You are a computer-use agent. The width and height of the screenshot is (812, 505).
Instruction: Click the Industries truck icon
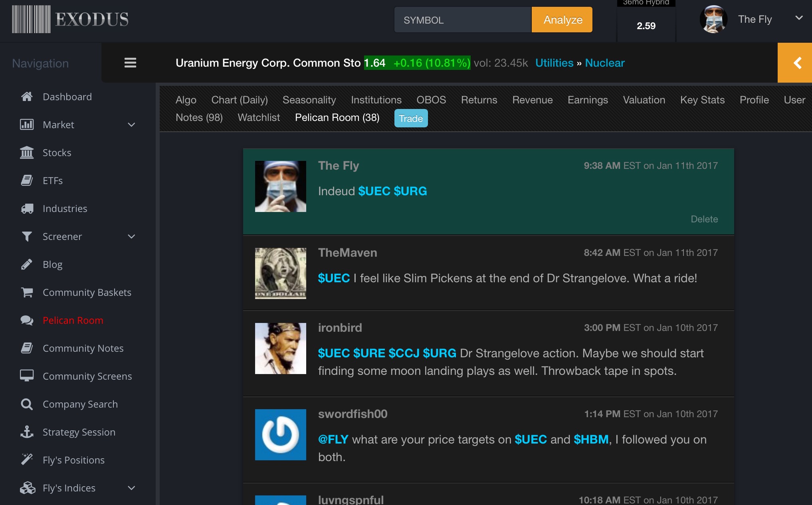tap(27, 208)
